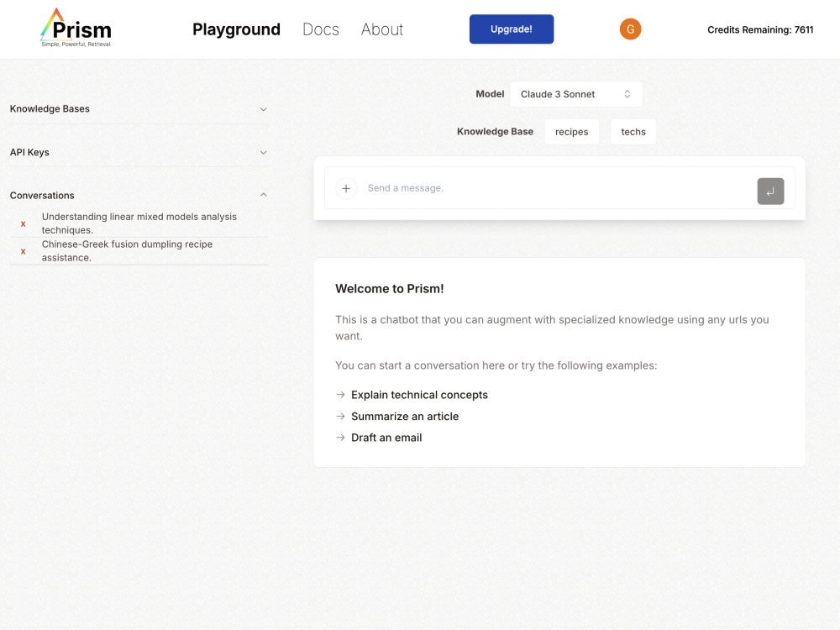The width and height of the screenshot is (840, 630).
Task: Select the recipes knowledge base
Action: coord(571,132)
